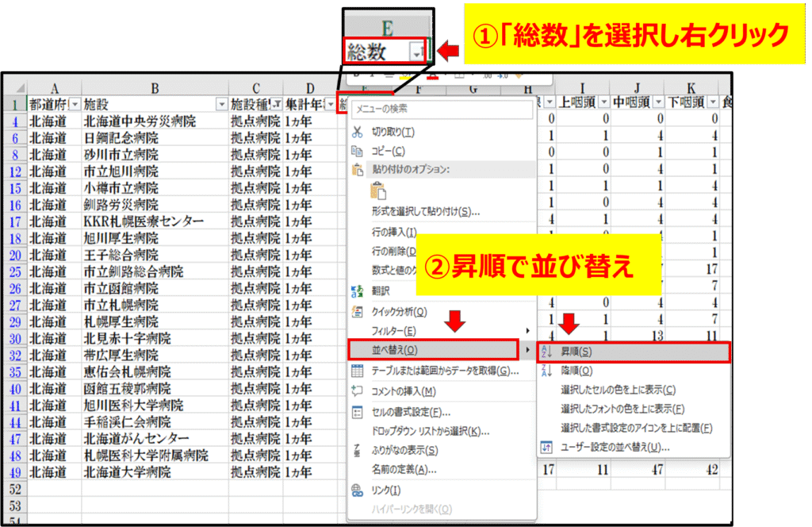Click the quick analysis (クイック分析) icon
812x527 pixels.
(x=358, y=312)
